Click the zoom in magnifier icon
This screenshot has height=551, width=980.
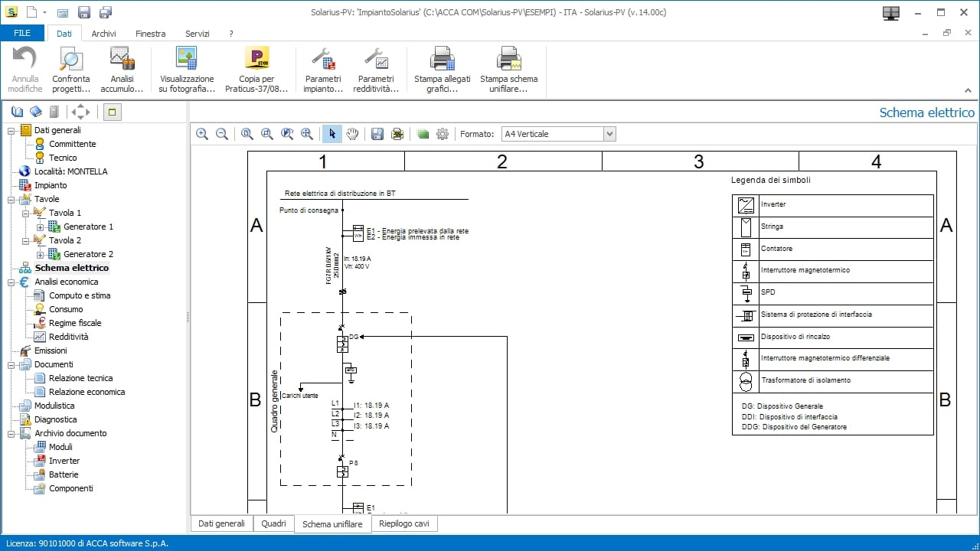202,134
